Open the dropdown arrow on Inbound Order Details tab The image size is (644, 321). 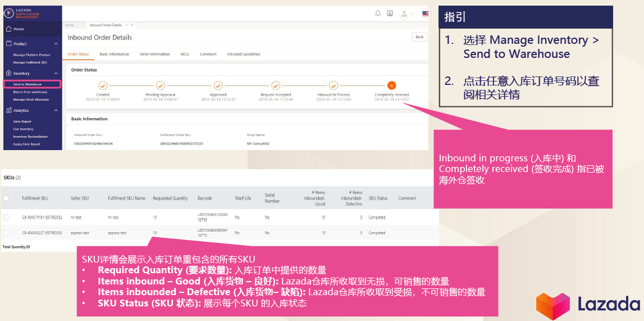point(126,25)
